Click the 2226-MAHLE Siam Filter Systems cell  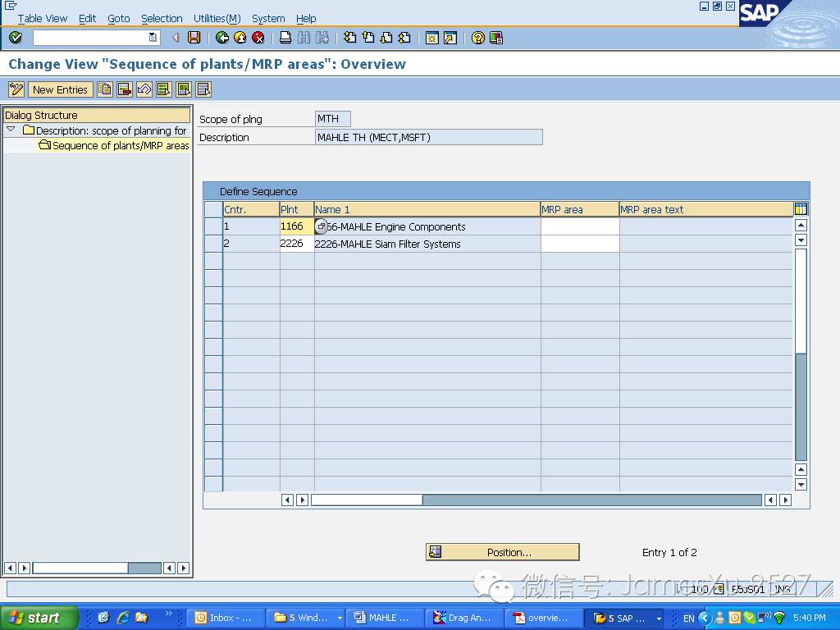[427, 243]
